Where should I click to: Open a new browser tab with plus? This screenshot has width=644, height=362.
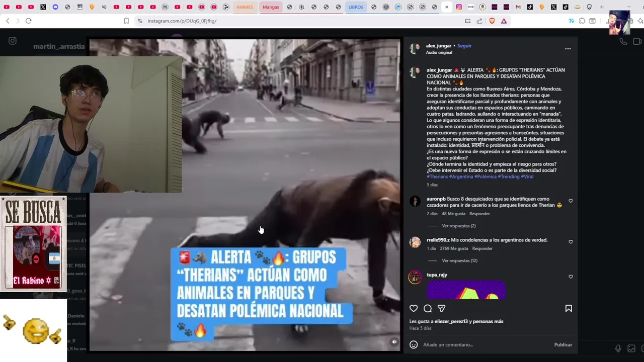point(601,7)
